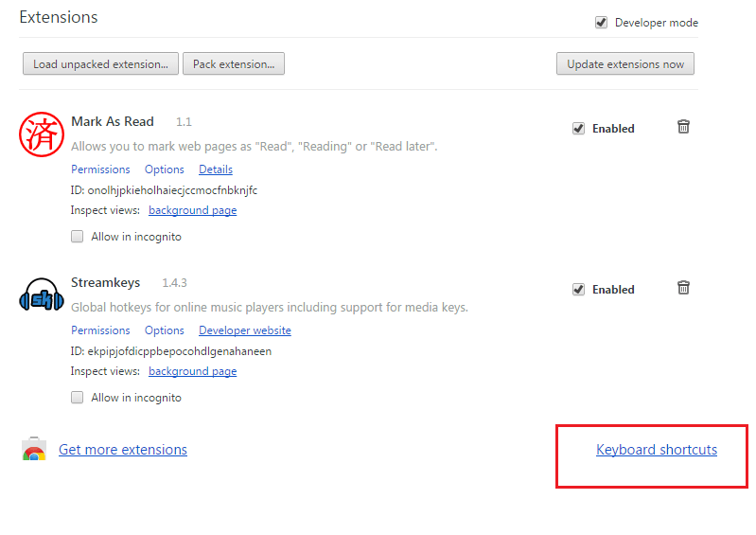Click the Streamkeys headphones icon

pos(42,294)
